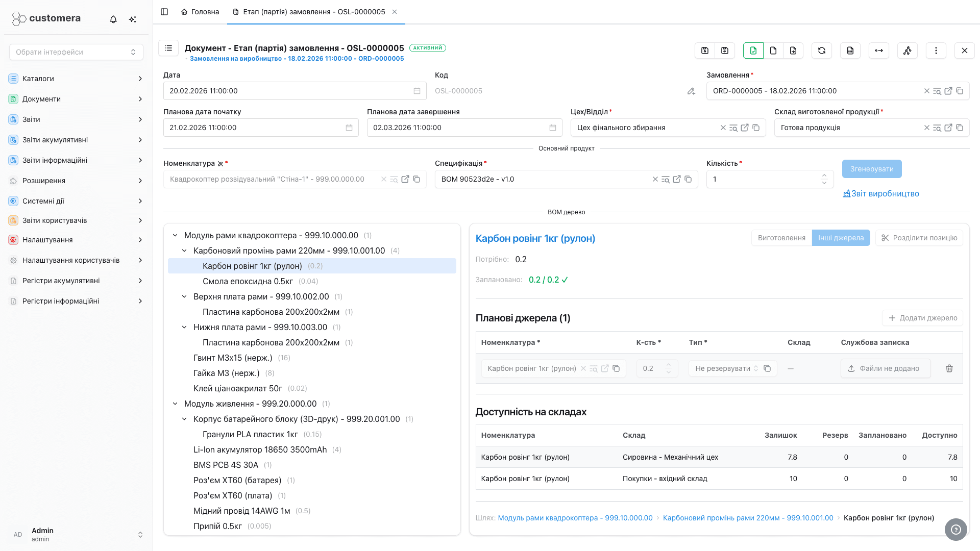Open Замовлення record in new window

click(948, 91)
